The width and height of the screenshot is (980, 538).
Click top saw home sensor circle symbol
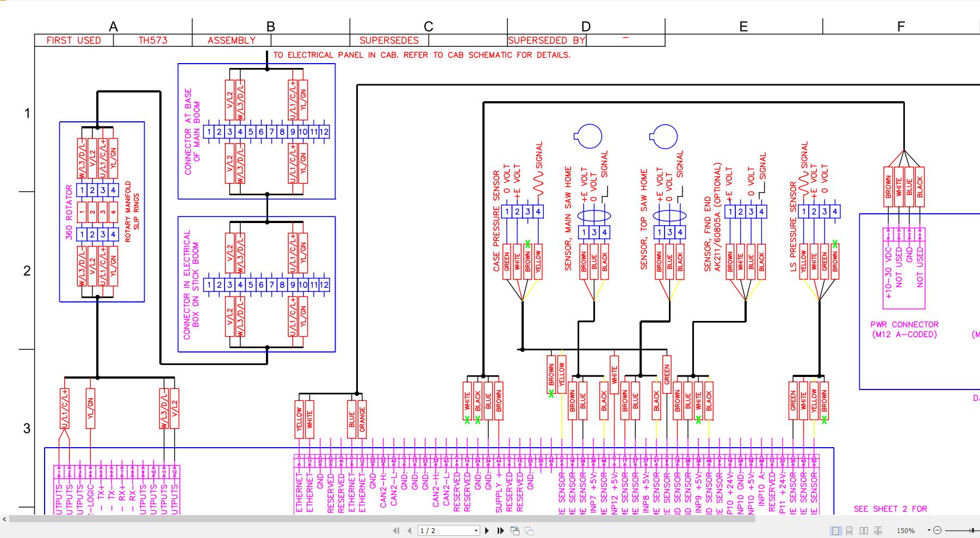[664, 136]
